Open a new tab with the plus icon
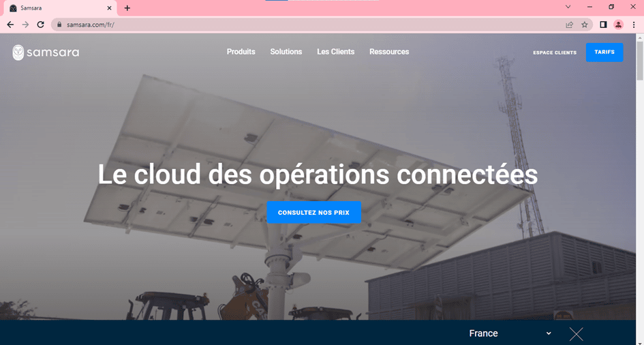This screenshot has width=644, height=345. 127,7
